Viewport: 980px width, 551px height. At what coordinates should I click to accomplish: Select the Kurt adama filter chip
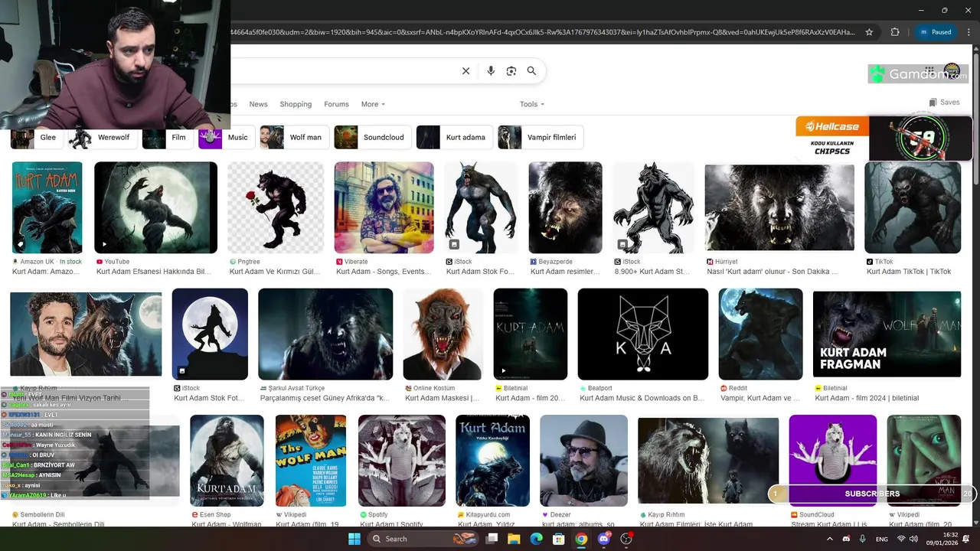click(454, 138)
